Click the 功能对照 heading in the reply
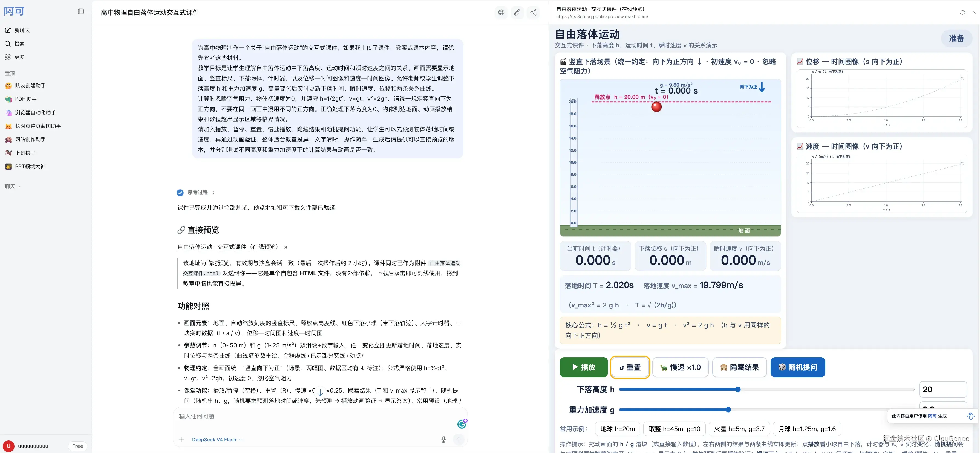 pyautogui.click(x=193, y=306)
